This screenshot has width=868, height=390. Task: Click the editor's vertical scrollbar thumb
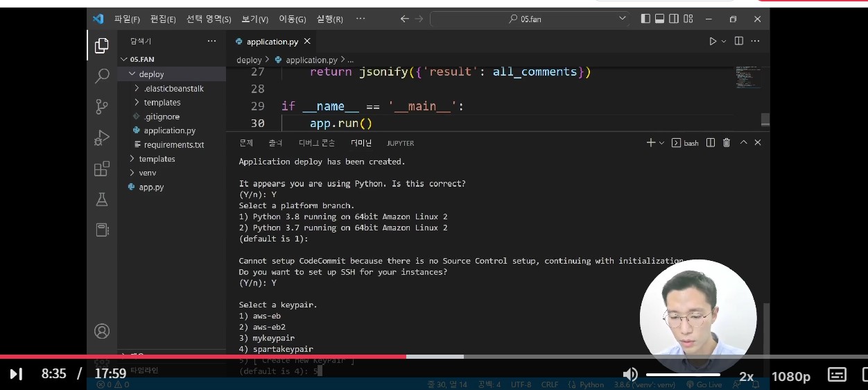pos(765,119)
